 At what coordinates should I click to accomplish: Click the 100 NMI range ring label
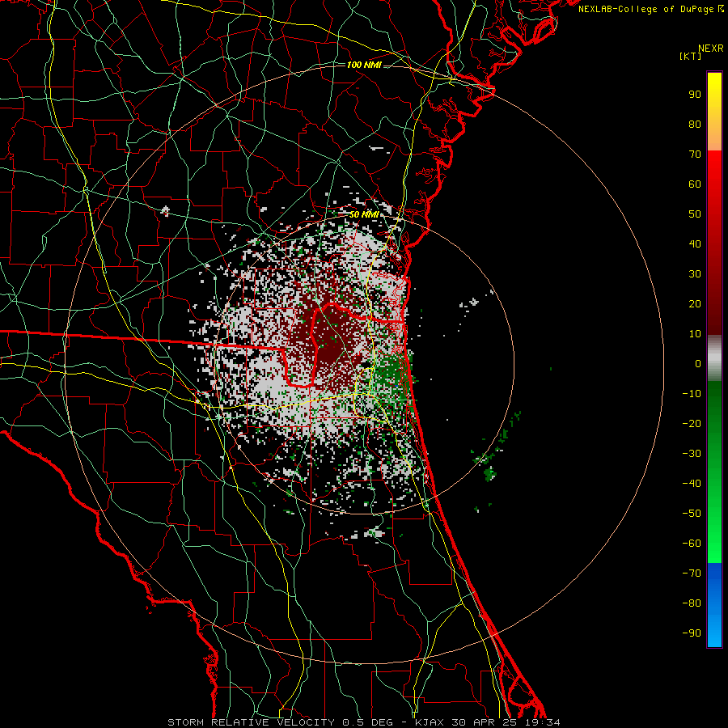point(364,65)
